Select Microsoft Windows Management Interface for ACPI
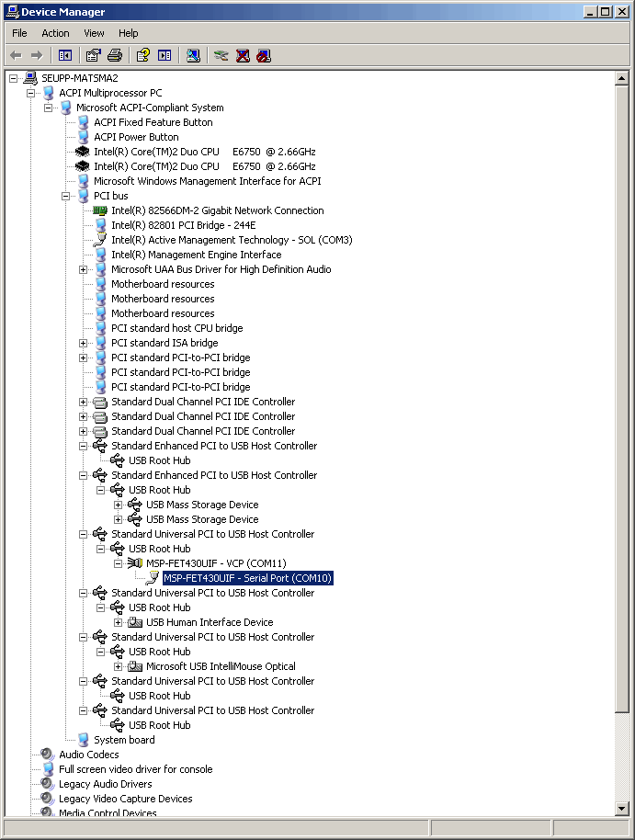The width and height of the screenshot is (635, 840). point(208,181)
